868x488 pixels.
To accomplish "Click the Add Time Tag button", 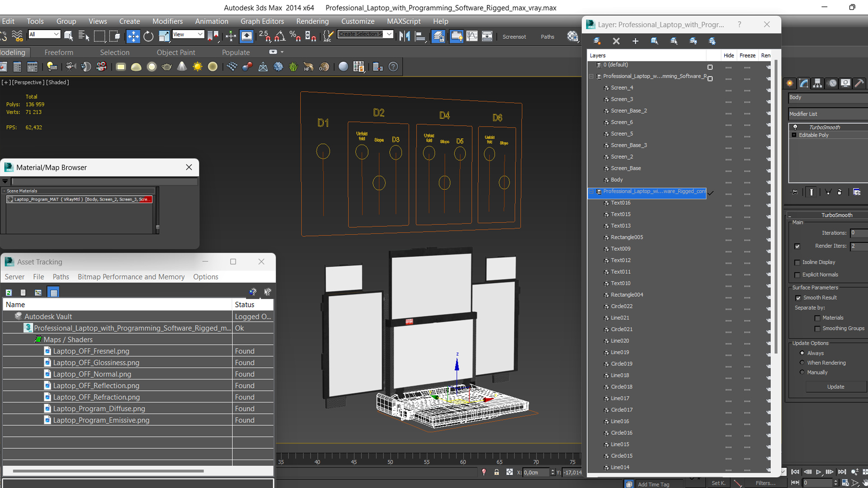I will click(653, 484).
